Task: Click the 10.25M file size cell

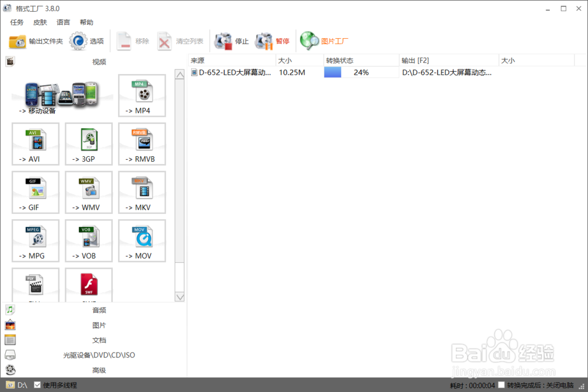Action: click(292, 72)
